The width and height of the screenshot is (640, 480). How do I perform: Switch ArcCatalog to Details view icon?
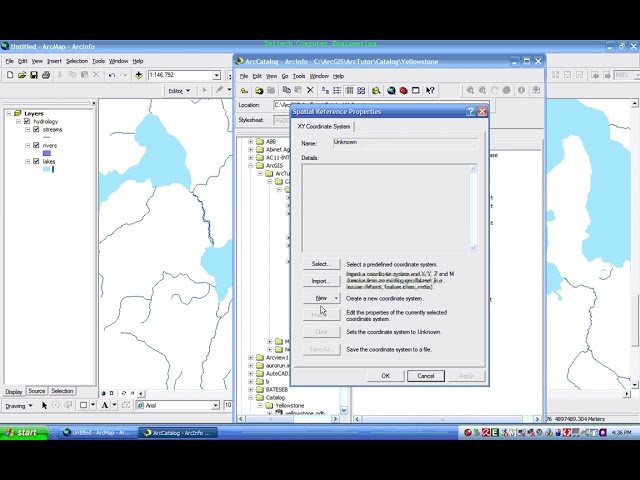(x=349, y=91)
